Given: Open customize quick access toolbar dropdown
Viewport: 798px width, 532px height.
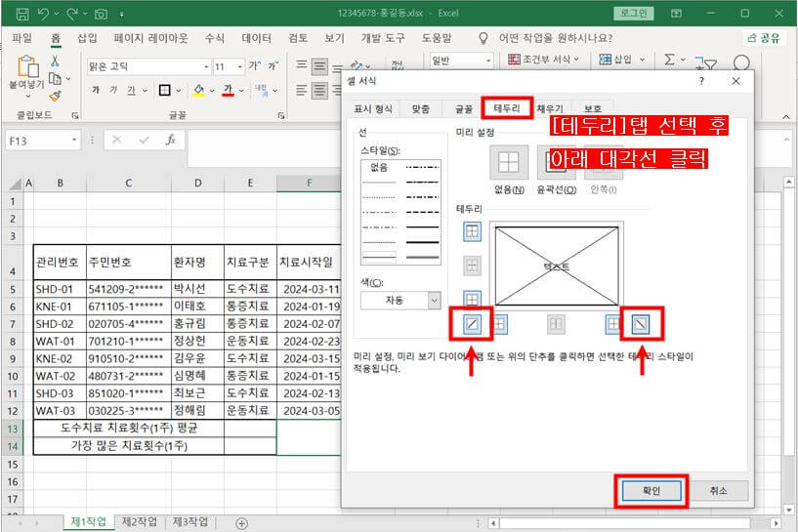Looking at the screenshot, I should pos(122,15).
